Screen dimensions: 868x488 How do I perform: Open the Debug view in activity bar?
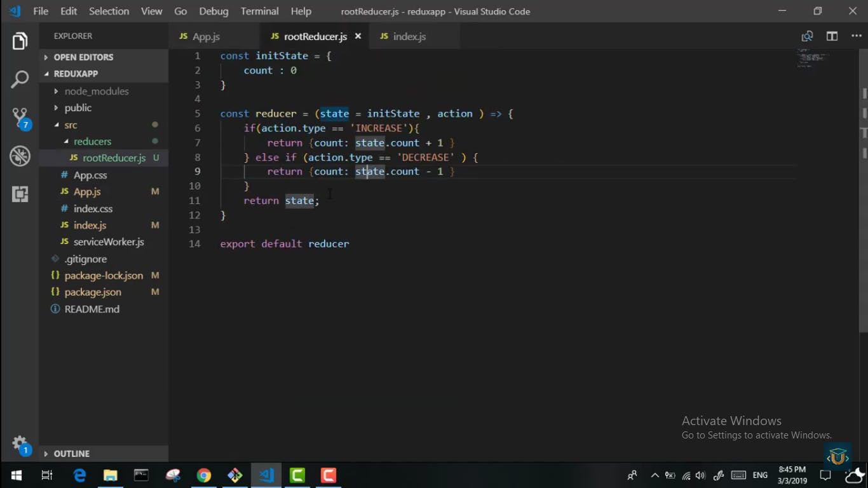20,156
